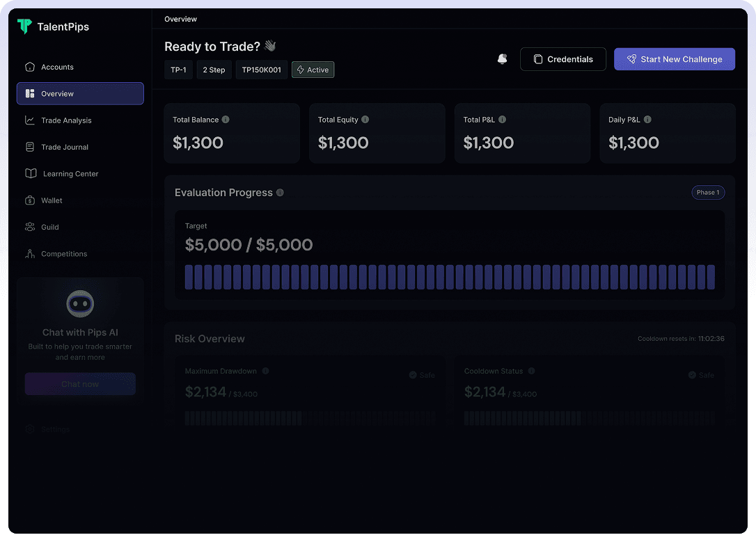
Task: Click the Guild people icon
Action: click(x=30, y=227)
